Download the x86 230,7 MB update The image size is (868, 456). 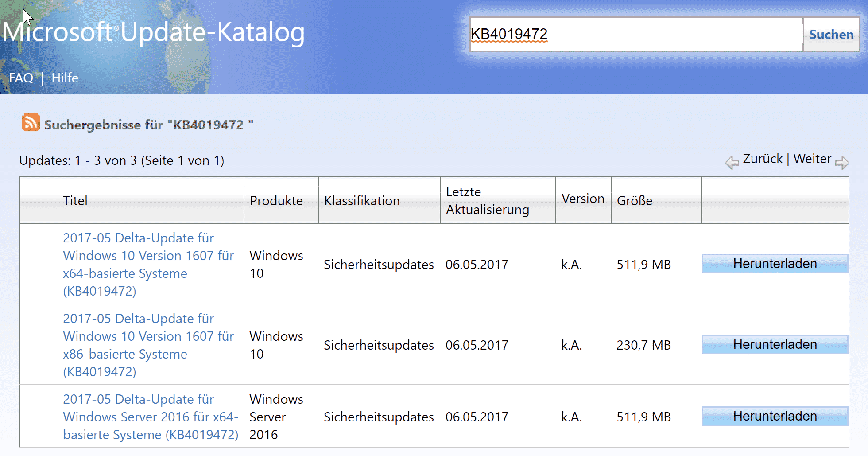point(775,344)
